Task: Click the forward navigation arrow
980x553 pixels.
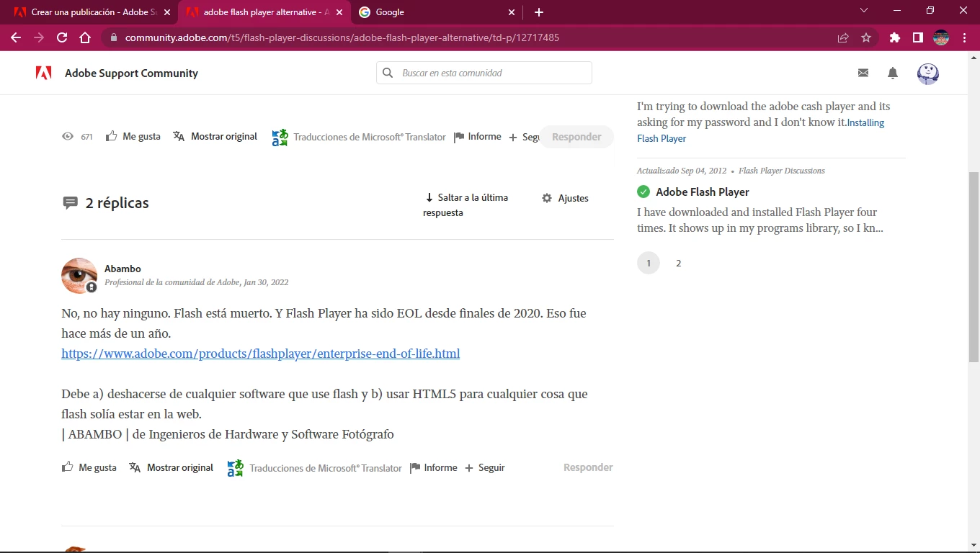Action: [x=39, y=37]
